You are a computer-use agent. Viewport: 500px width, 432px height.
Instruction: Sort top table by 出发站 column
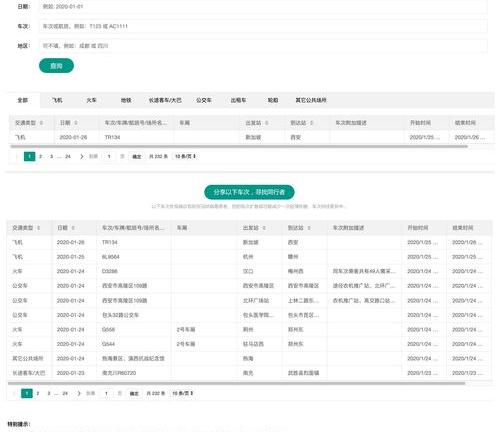pyautogui.click(x=266, y=123)
